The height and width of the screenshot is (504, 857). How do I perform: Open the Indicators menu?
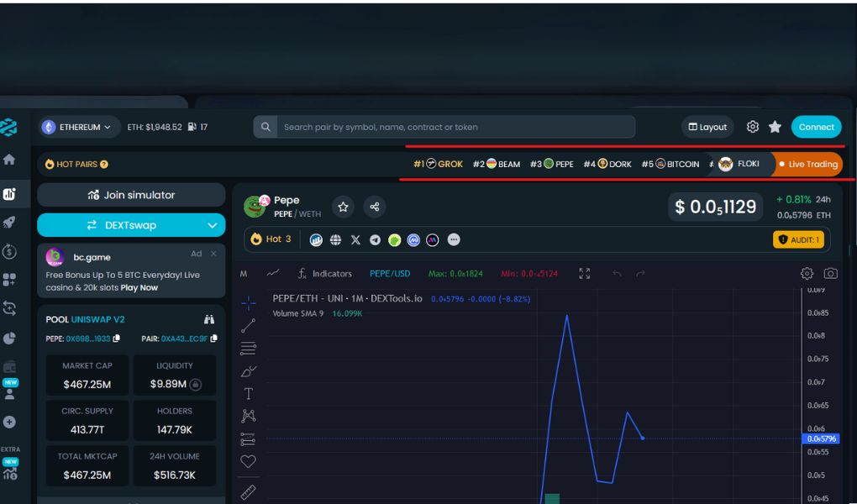(324, 273)
